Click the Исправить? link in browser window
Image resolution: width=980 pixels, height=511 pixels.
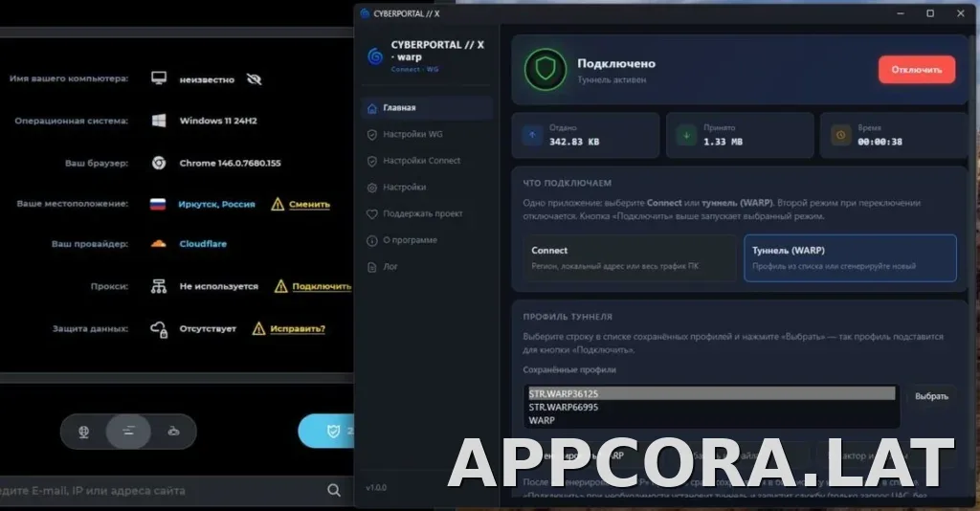click(x=298, y=328)
